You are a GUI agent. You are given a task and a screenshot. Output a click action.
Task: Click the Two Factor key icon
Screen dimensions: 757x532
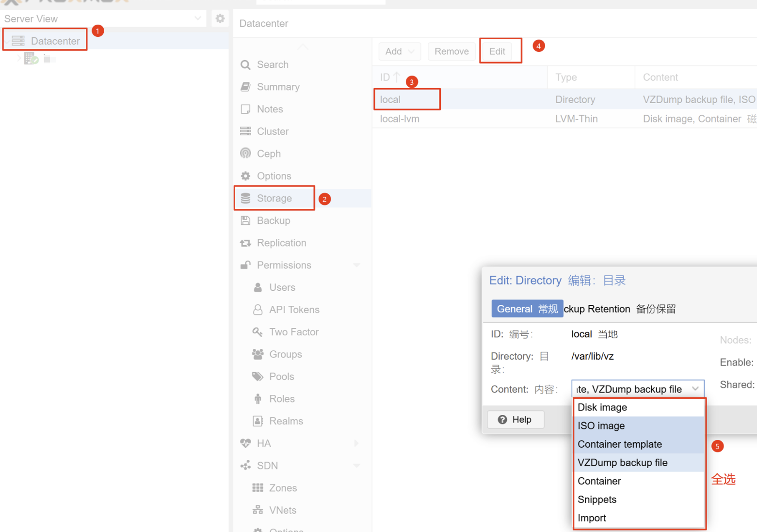(x=258, y=332)
